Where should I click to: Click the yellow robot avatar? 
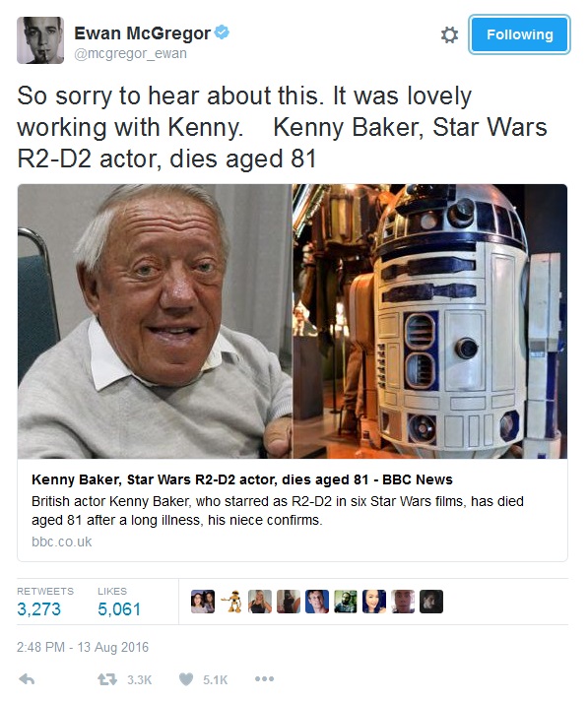[231, 602]
